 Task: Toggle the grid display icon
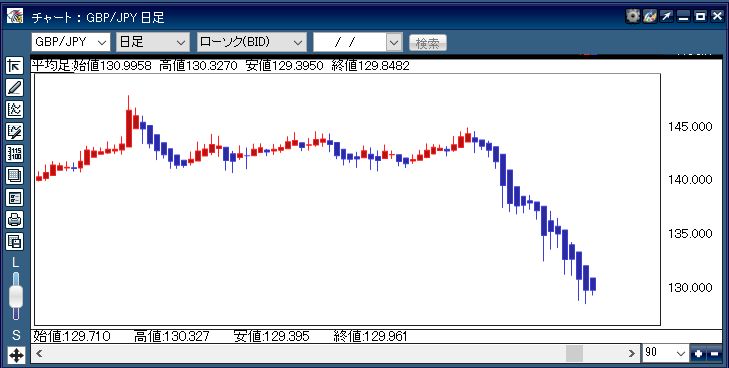point(15,176)
